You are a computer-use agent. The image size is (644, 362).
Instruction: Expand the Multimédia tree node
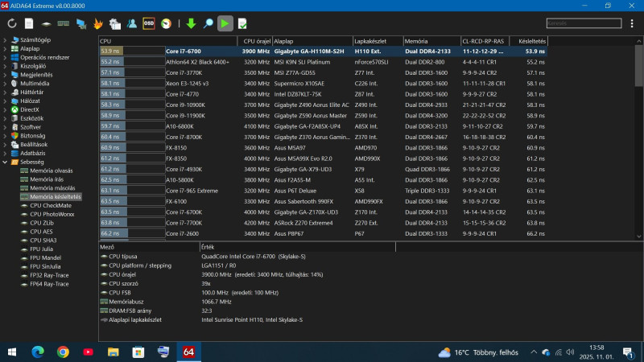point(5,84)
